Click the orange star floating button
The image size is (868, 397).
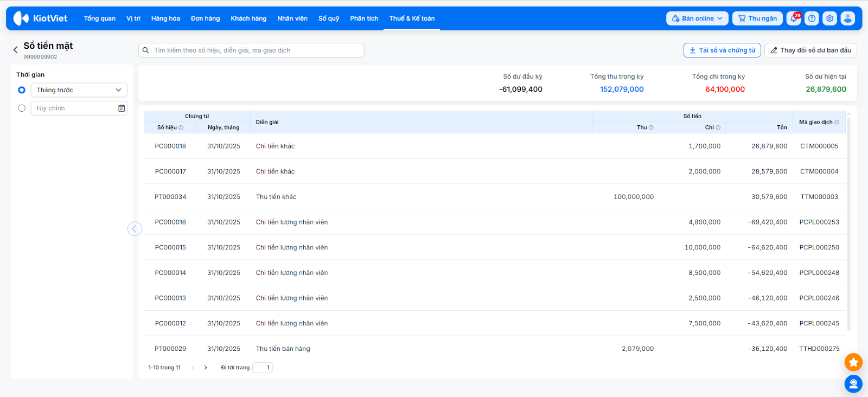(853, 362)
